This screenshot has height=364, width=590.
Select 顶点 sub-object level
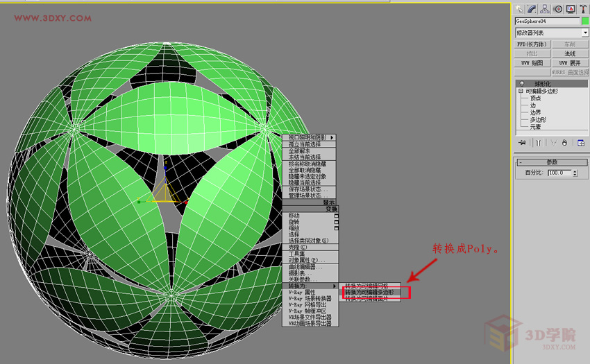pos(535,98)
